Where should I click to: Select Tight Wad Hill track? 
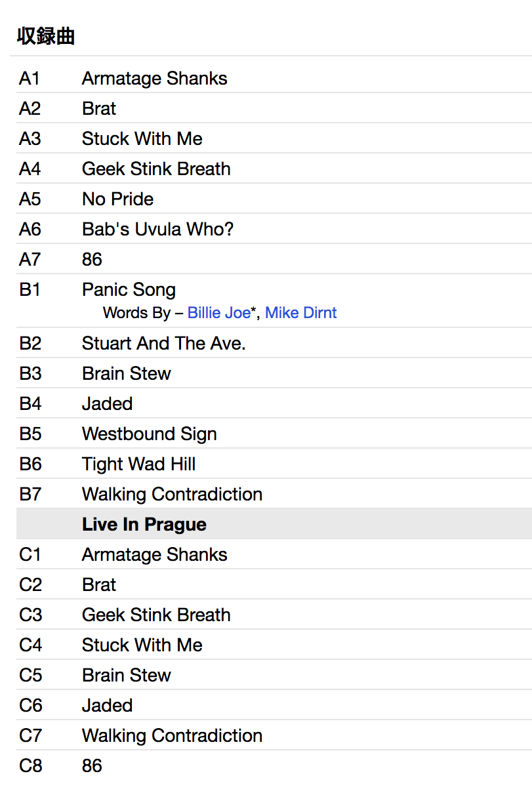click(x=138, y=464)
